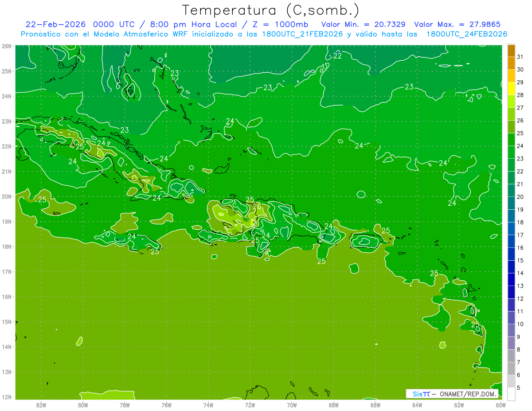Click the legend value '14'
The image size is (532, 411).
pos(520,273)
